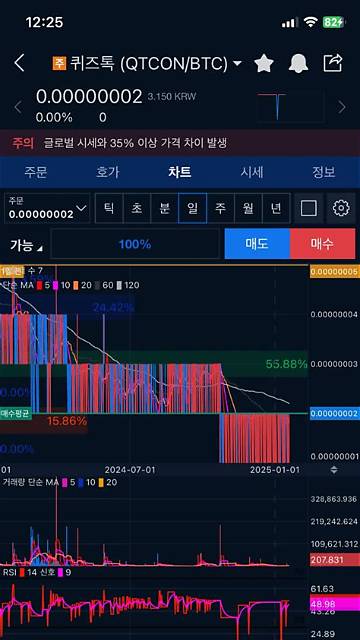Click the orange MA 20 color swatch
The image size is (360, 640).
pyautogui.click(x=76, y=285)
